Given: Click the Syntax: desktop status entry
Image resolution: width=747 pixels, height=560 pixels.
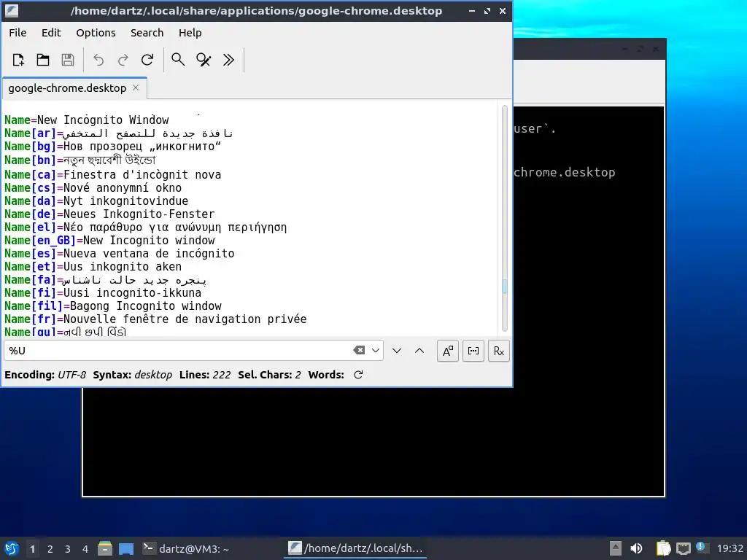Looking at the screenshot, I should pyautogui.click(x=133, y=375).
